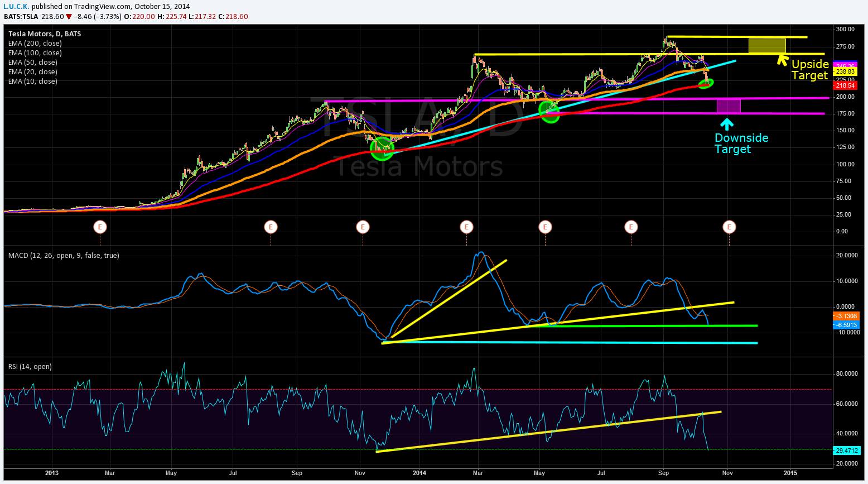Click the -8.46 (-3.73%) price change text
868x484 pixels.
(98, 16)
